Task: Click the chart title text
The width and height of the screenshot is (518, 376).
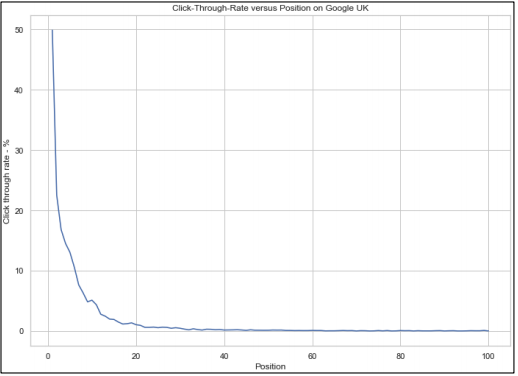Action: click(270, 8)
